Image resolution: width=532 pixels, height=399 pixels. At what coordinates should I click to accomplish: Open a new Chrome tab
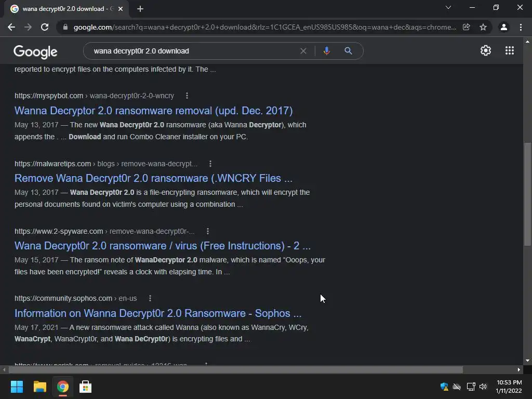point(140,9)
